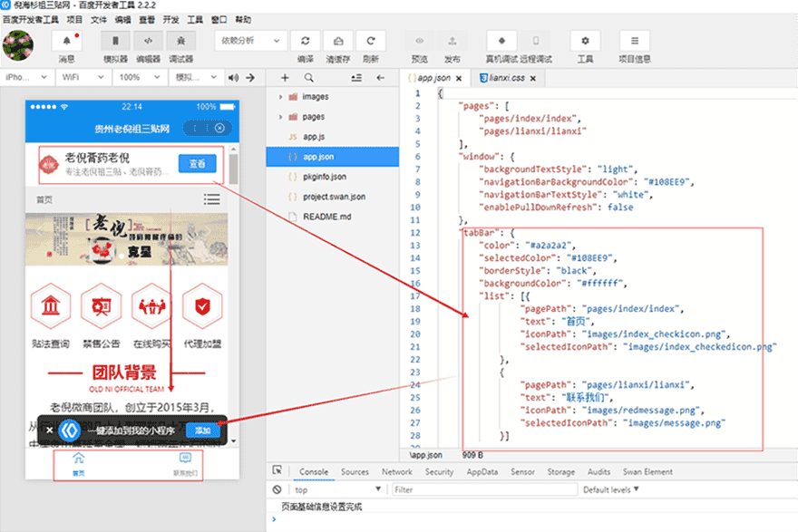Open the 查看 menu

click(147, 20)
